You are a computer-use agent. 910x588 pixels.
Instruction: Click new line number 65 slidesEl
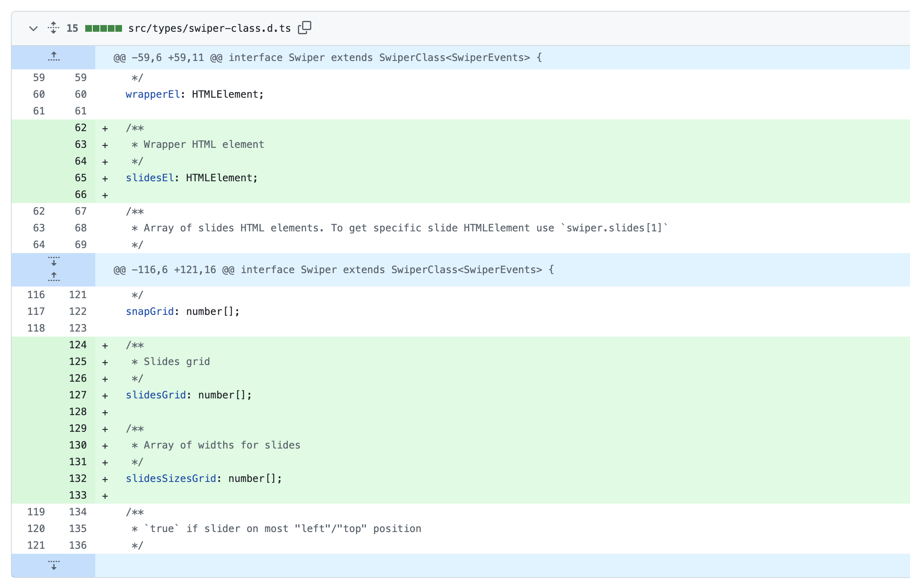point(81,178)
